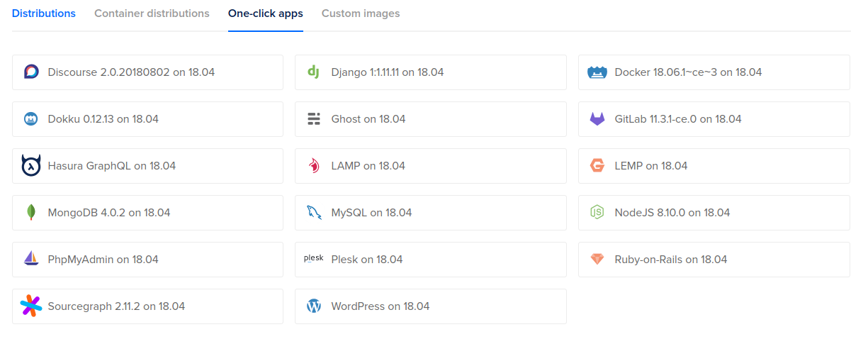Switch to the Distributions tab

point(44,13)
